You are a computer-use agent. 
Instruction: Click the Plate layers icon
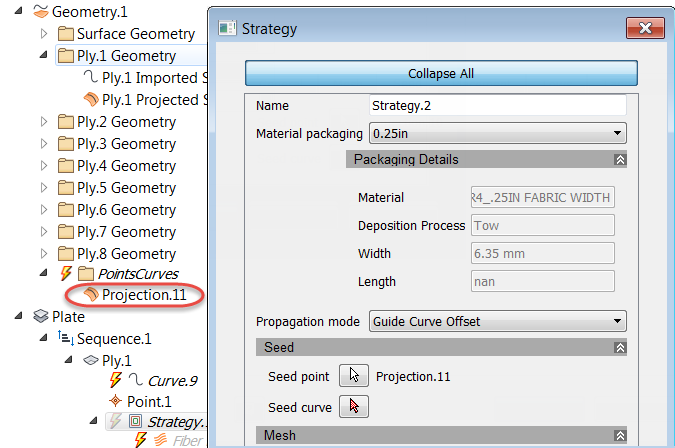tap(41, 317)
